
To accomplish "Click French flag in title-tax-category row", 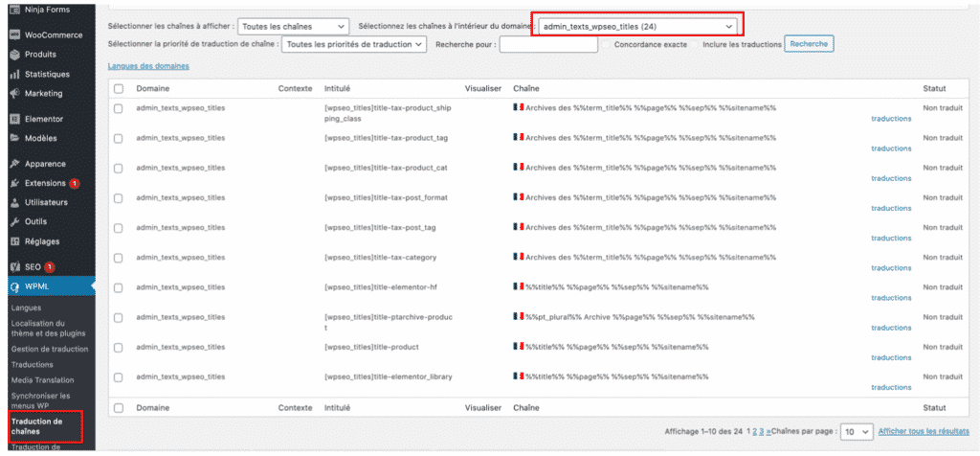I will 518,257.
